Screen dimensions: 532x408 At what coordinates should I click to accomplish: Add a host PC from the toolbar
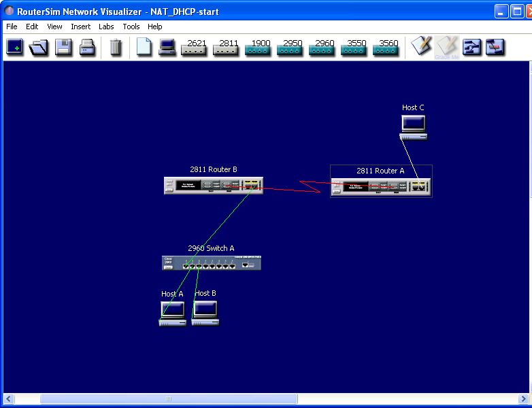point(167,47)
